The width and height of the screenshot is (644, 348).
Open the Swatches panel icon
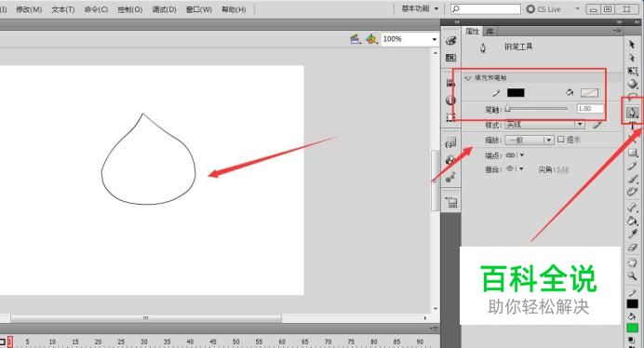click(x=450, y=58)
